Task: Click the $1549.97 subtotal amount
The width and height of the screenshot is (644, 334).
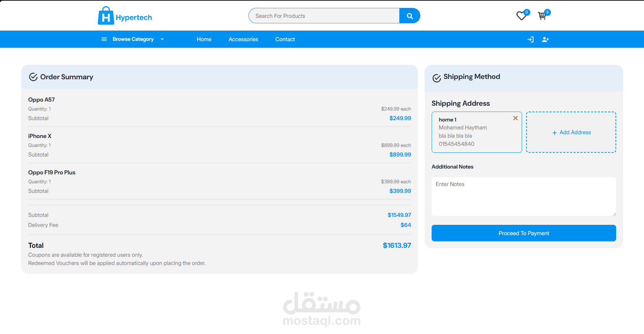Action: (399, 215)
